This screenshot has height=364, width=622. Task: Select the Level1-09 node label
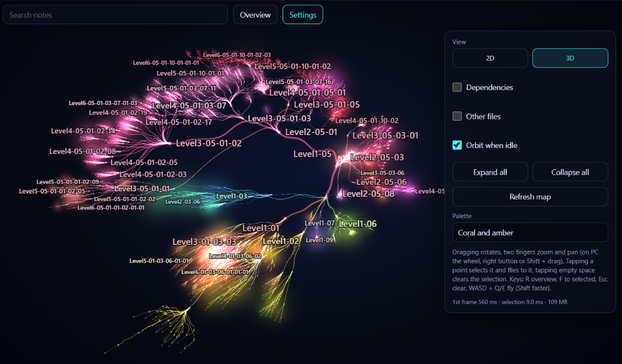(x=320, y=240)
